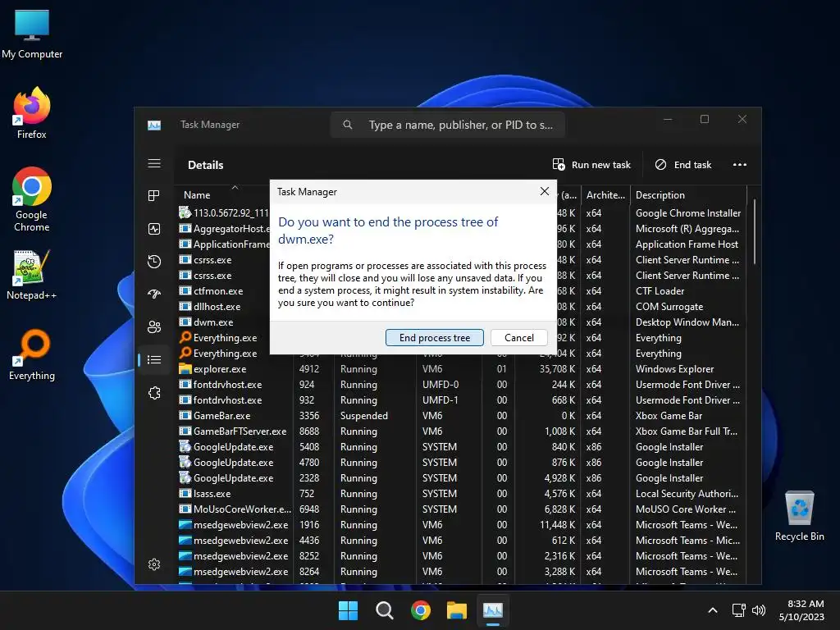Viewport: 840px width, 630px height.
Task: Open the volume tray icon
Action: [758, 610]
